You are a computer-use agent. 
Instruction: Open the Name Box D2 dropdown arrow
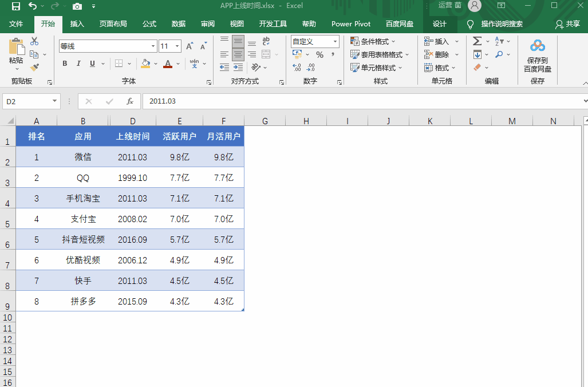pyautogui.click(x=55, y=101)
